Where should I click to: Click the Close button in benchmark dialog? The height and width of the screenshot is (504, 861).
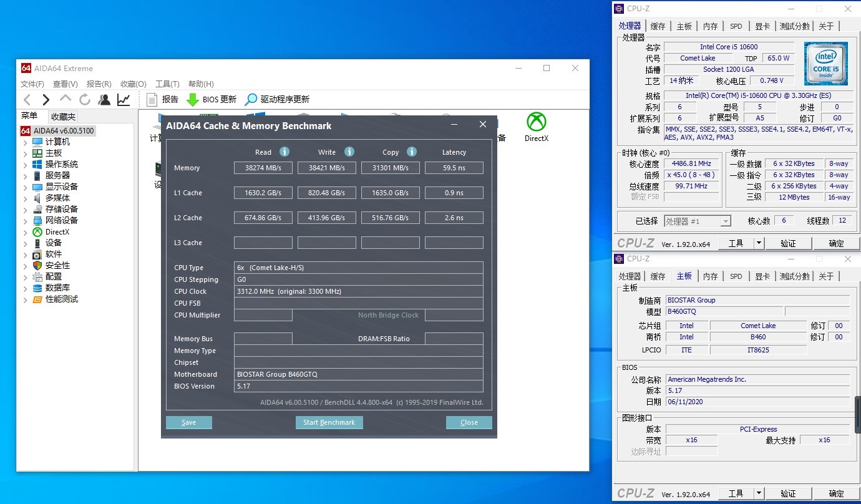pos(469,422)
